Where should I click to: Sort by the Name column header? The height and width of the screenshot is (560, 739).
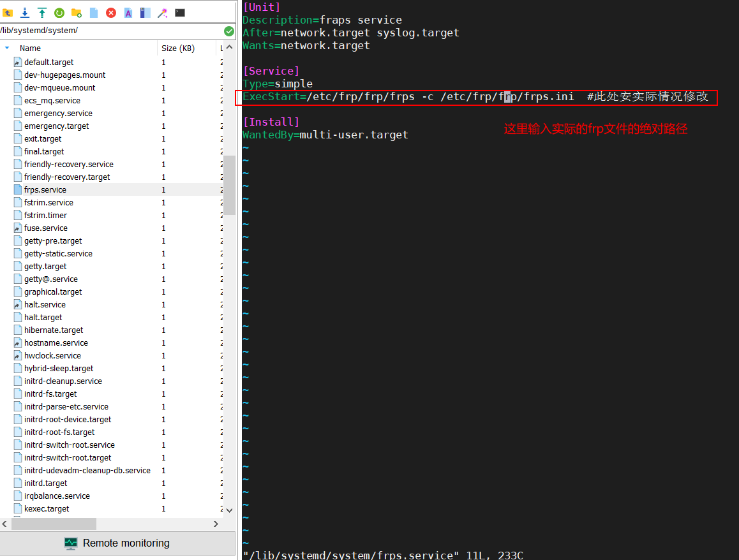coord(30,48)
